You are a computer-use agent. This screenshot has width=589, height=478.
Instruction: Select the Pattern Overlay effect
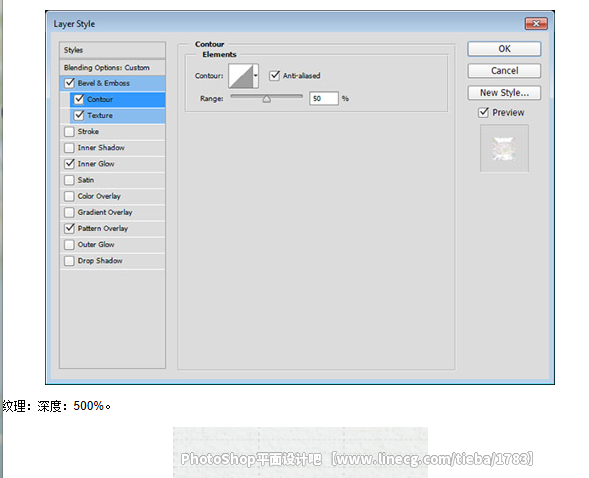pos(112,228)
